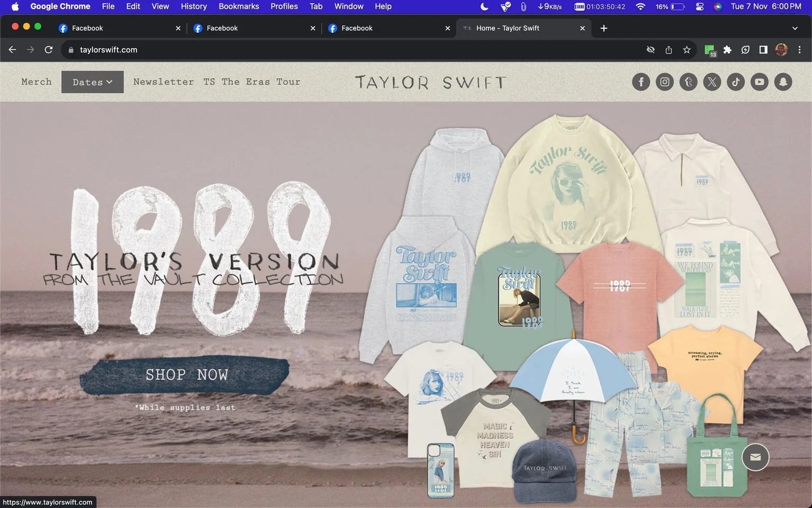Switch to the third Facebook tab
Screen dimensions: 812x508
389,28
